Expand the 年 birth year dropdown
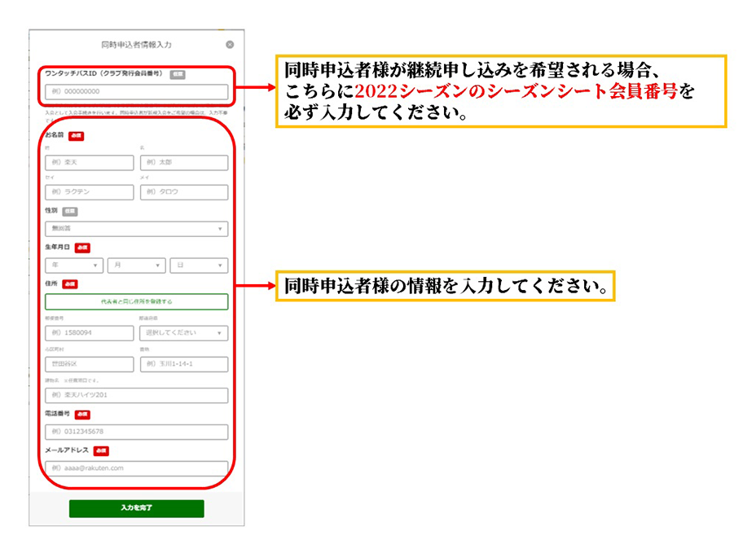Image resolution: width=756 pixels, height=549 pixels. (74, 266)
